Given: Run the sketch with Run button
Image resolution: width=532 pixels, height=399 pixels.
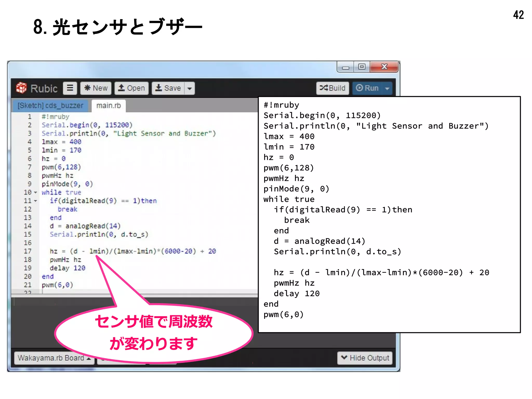Looking at the screenshot, I should (367, 88).
